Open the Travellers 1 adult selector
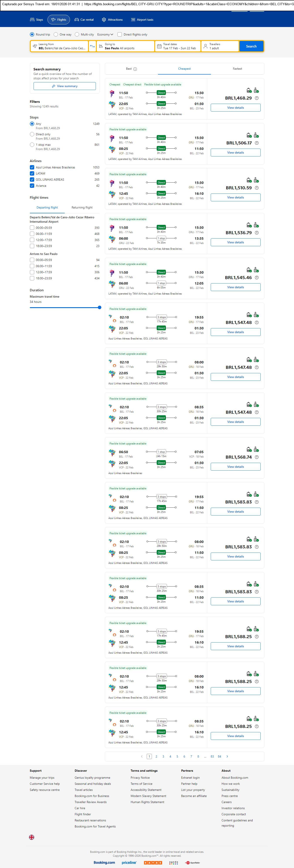This screenshot has height=868, width=294. click(x=220, y=46)
